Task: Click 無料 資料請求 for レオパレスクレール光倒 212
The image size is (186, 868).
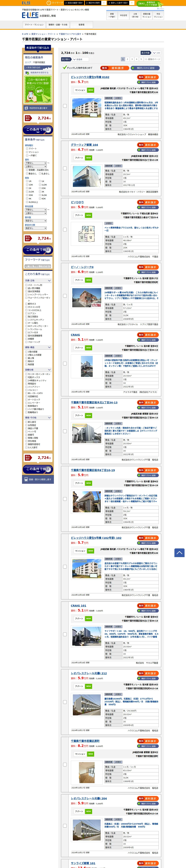Action: coord(148,673)
